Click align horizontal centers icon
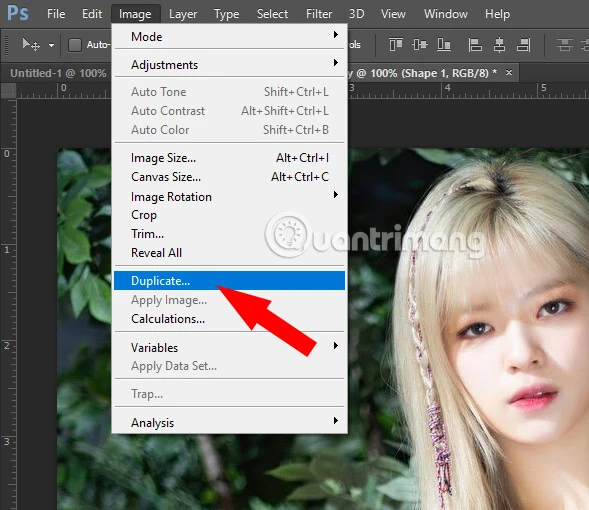Viewport: 589px width, 510px height. 499,45
